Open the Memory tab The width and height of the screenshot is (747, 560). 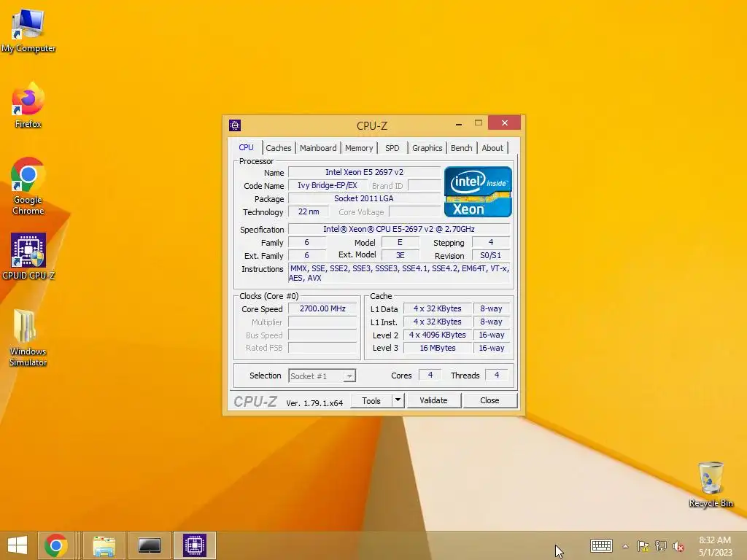(359, 148)
